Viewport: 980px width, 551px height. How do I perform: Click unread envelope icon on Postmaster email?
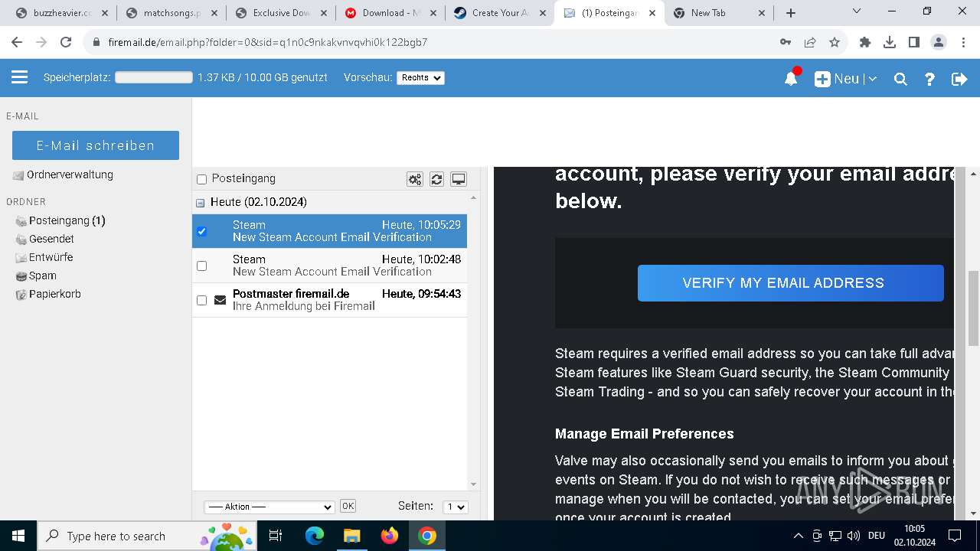tap(220, 300)
